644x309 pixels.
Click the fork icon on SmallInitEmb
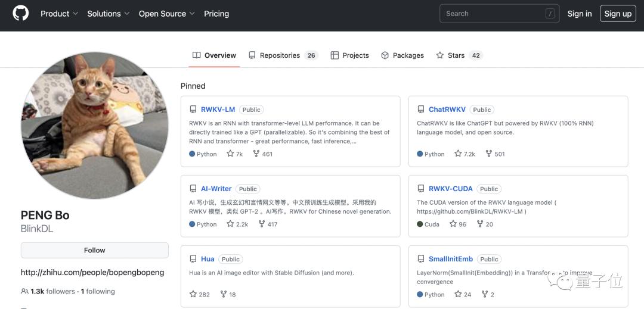coord(485,294)
